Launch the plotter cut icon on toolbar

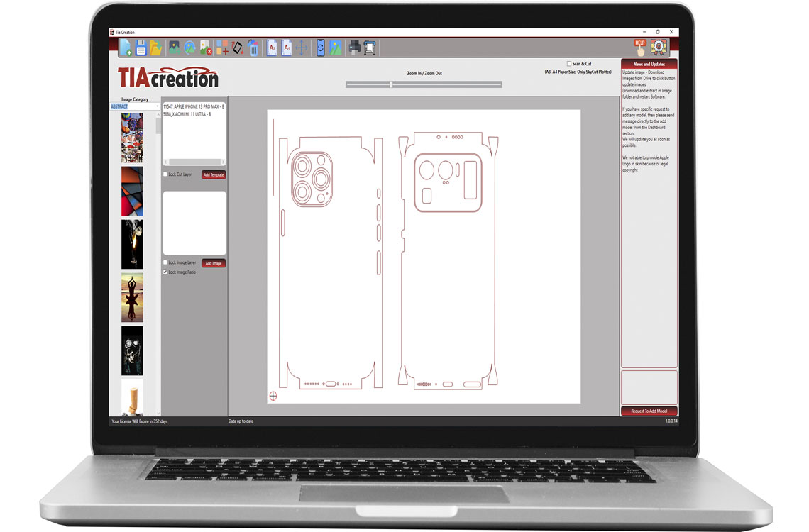point(369,47)
